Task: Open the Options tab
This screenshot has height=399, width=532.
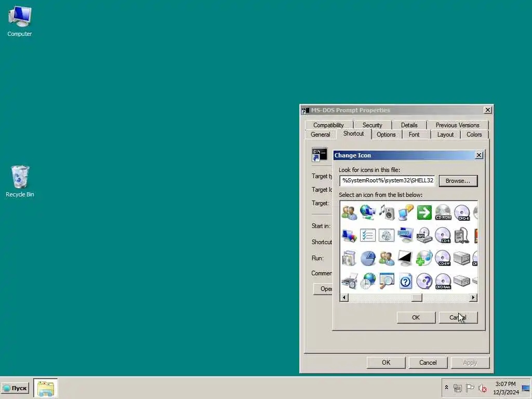Action: tap(386, 135)
